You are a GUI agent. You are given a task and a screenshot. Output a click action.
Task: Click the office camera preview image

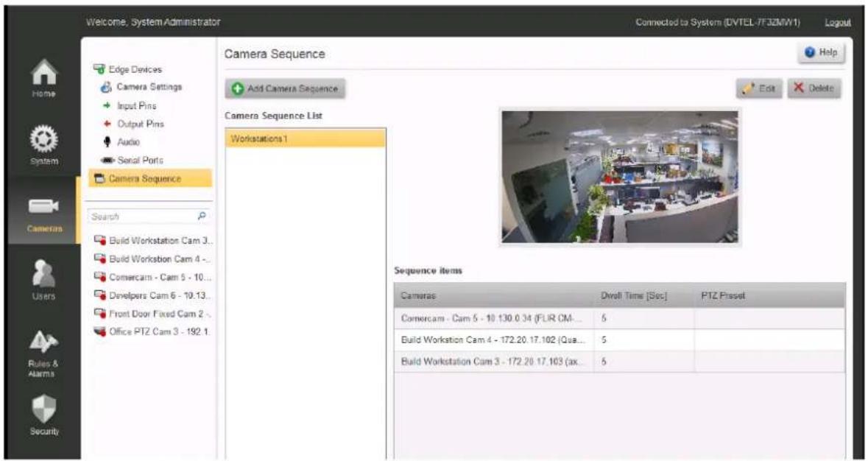pos(620,177)
